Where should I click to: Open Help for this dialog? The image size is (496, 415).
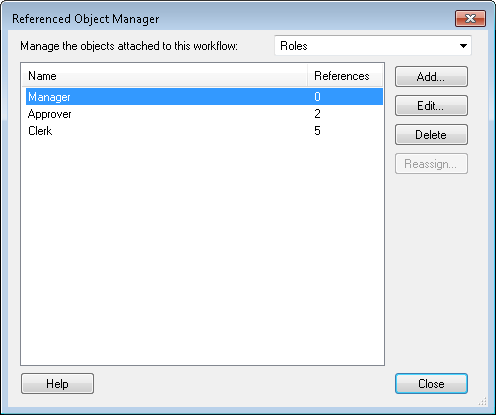[57, 384]
